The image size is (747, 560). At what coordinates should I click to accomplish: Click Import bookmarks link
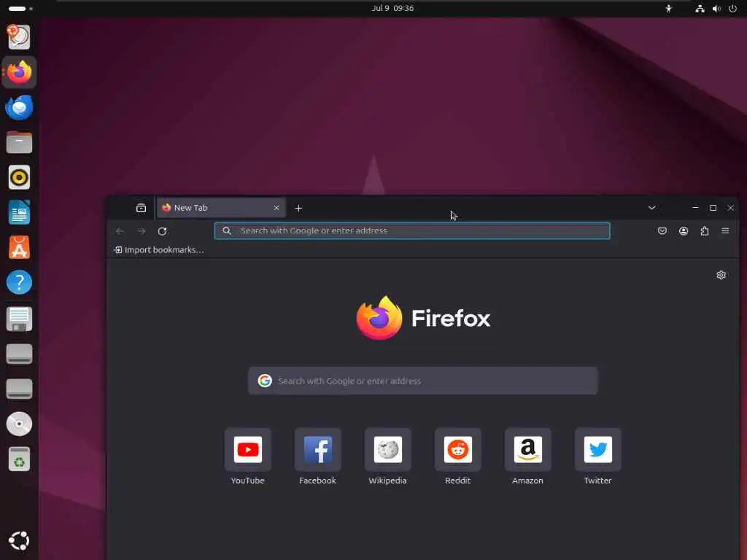[x=159, y=250]
